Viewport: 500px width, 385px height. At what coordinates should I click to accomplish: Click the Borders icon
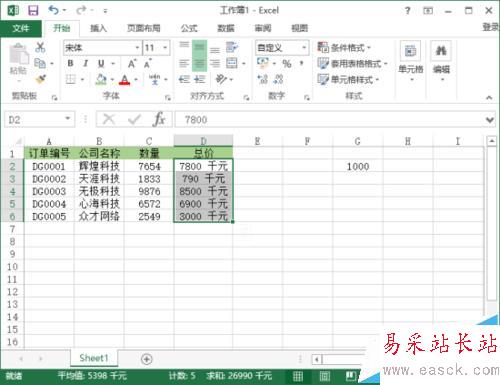[71, 79]
